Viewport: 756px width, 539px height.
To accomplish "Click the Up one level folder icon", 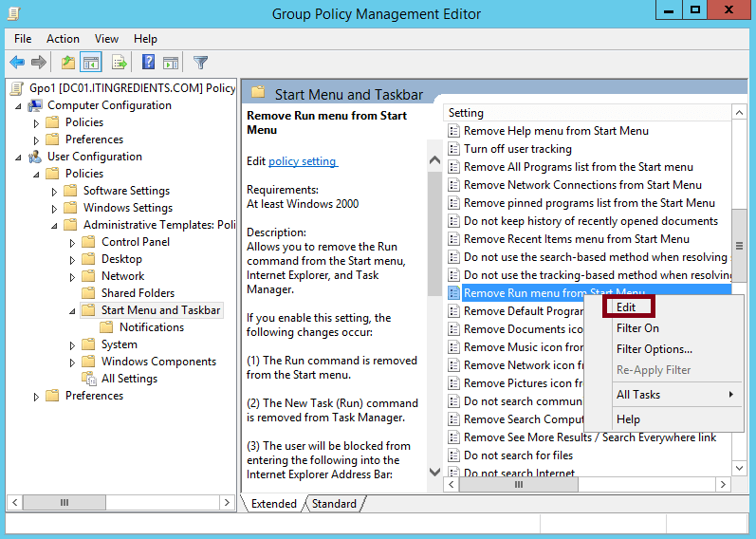I will coord(68,63).
